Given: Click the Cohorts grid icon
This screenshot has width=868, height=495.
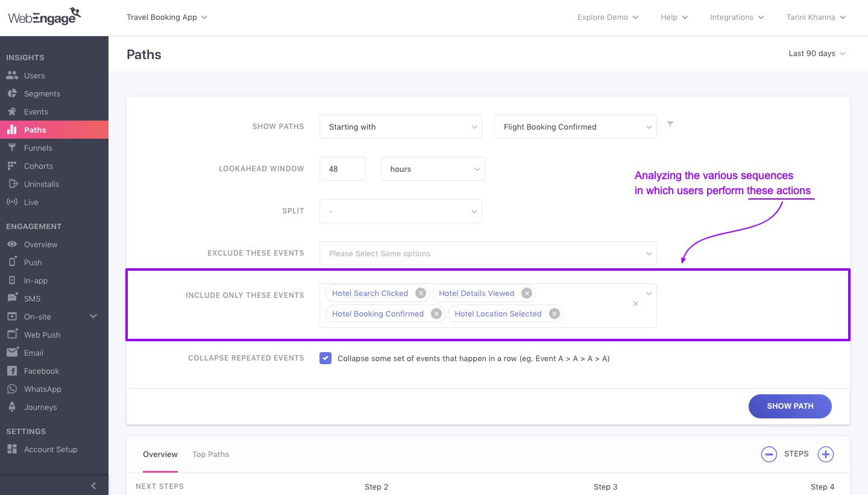Looking at the screenshot, I should point(12,166).
